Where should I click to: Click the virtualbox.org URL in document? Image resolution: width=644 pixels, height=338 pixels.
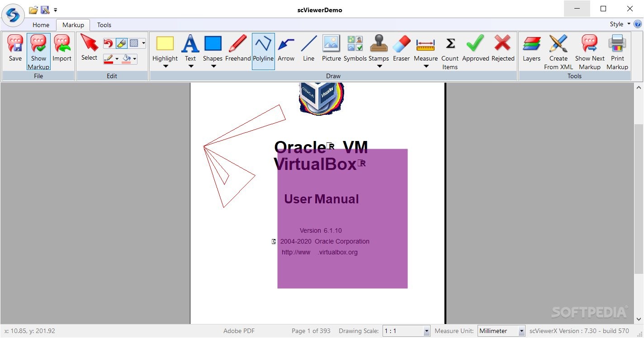[320, 252]
